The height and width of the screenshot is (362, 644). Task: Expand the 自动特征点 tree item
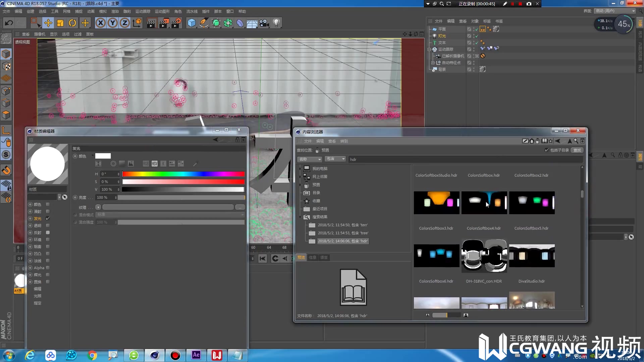433,63
